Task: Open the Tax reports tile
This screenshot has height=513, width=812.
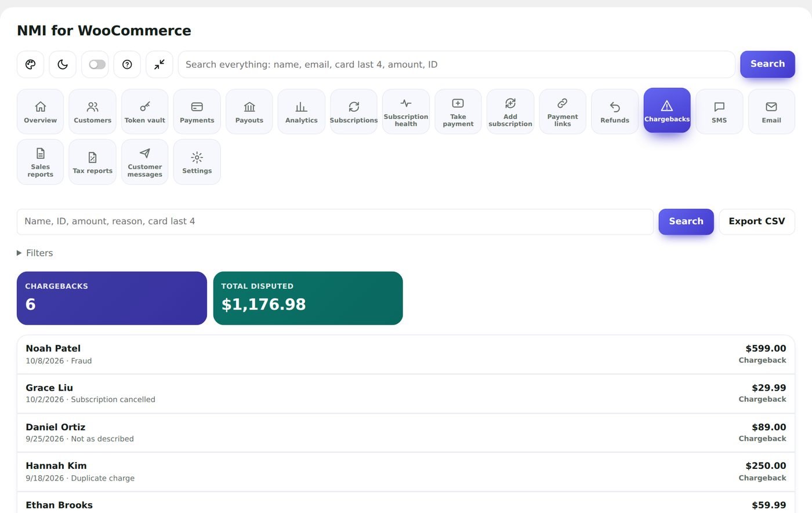Action: click(x=93, y=162)
